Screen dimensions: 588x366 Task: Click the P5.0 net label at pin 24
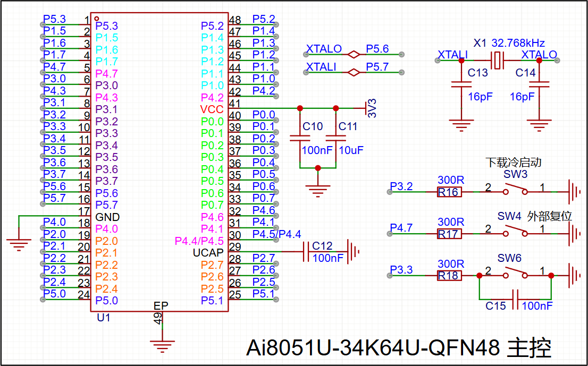click(54, 294)
